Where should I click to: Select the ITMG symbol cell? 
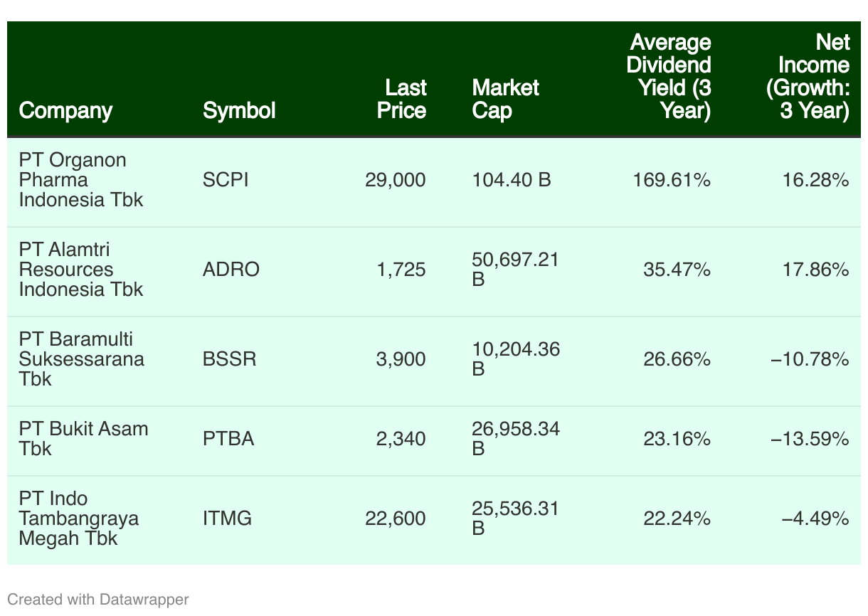click(x=227, y=518)
